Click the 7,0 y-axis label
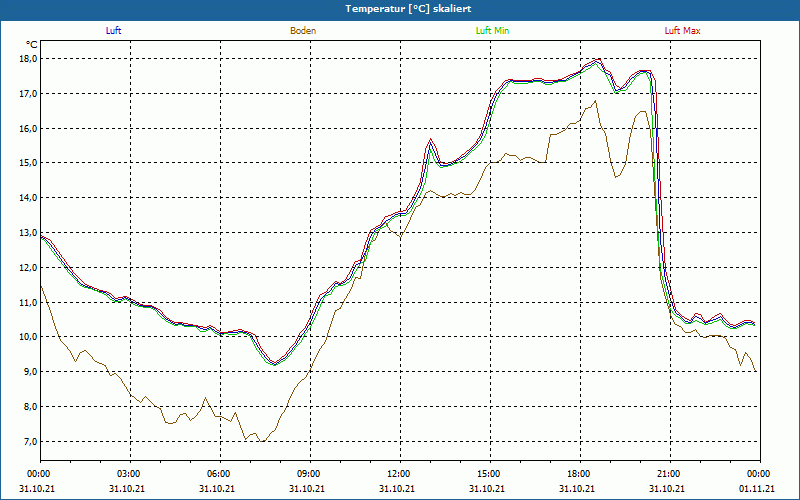800x500 pixels. tap(31, 441)
